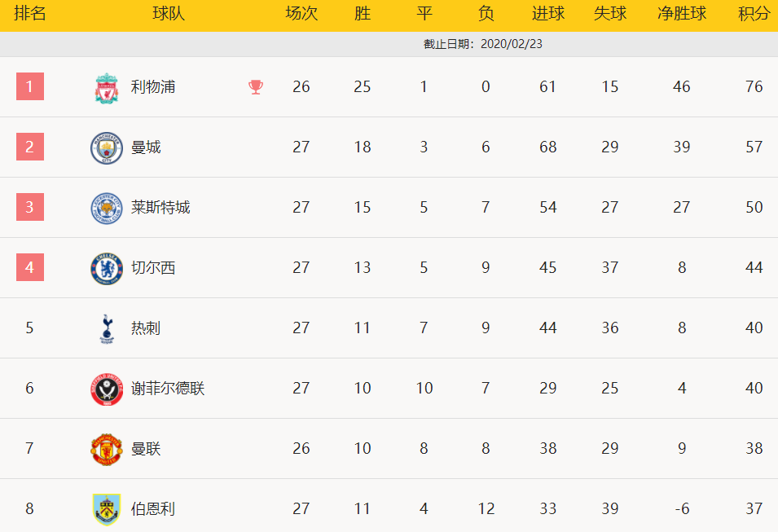
Task: Click the Manchester City club crest
Action: [107, 148]
